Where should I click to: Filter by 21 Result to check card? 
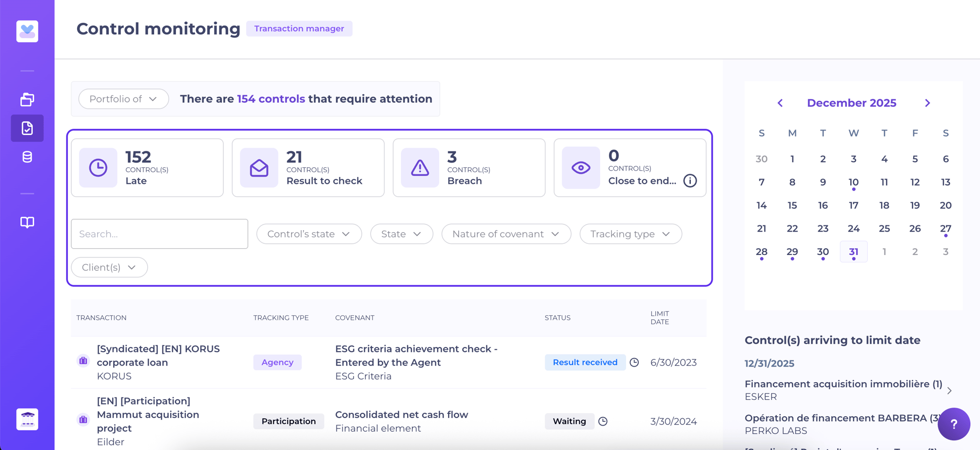(x=308, y=168)
